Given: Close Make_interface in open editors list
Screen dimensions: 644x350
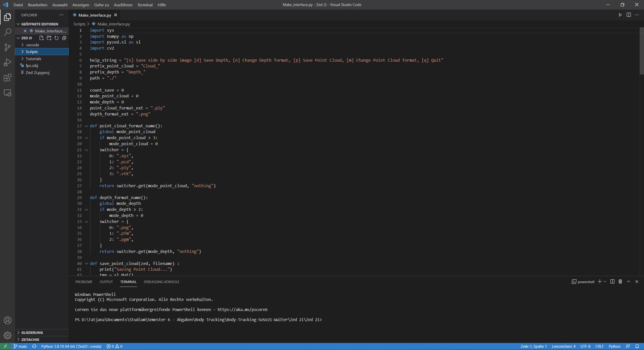Looking at the screenshot, I should (x=25, y=31).
